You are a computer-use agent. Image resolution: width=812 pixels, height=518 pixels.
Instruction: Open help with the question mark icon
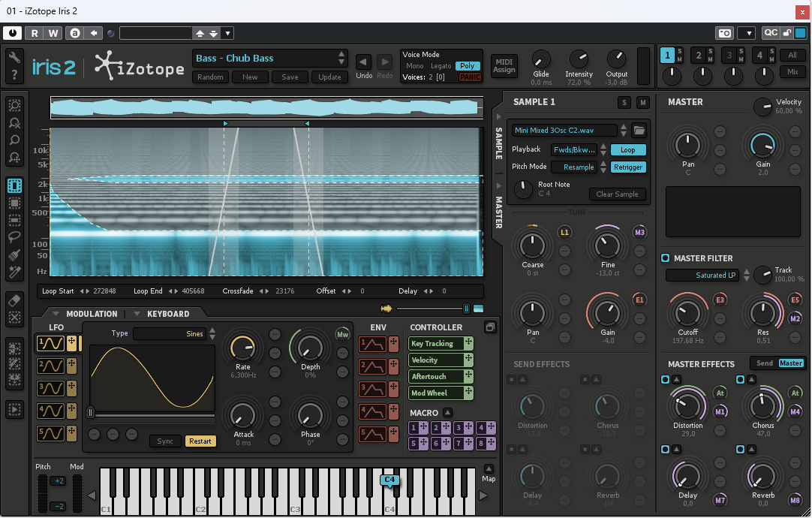coord(14,75)
